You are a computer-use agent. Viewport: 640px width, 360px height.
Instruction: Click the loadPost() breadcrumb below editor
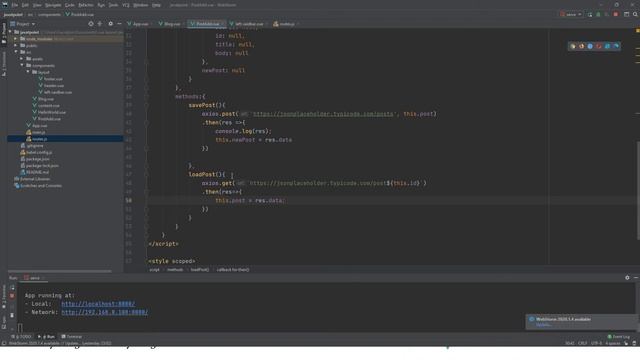200,269
